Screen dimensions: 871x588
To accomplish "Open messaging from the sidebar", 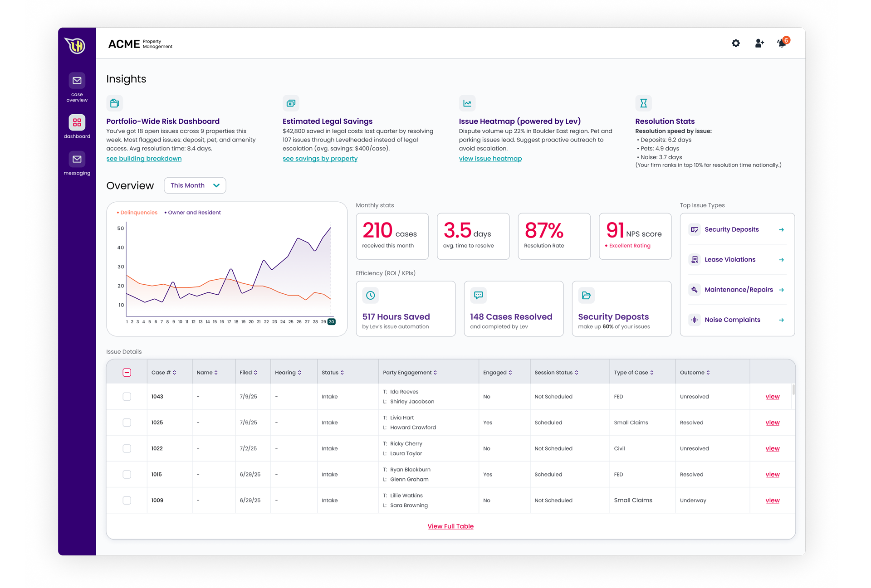I will (x=77, y=164).
